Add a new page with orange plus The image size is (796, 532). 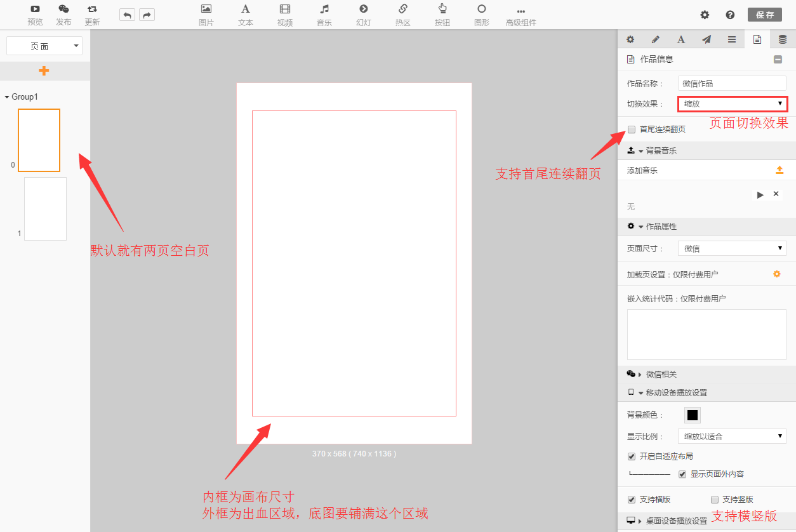pos(44,70)
